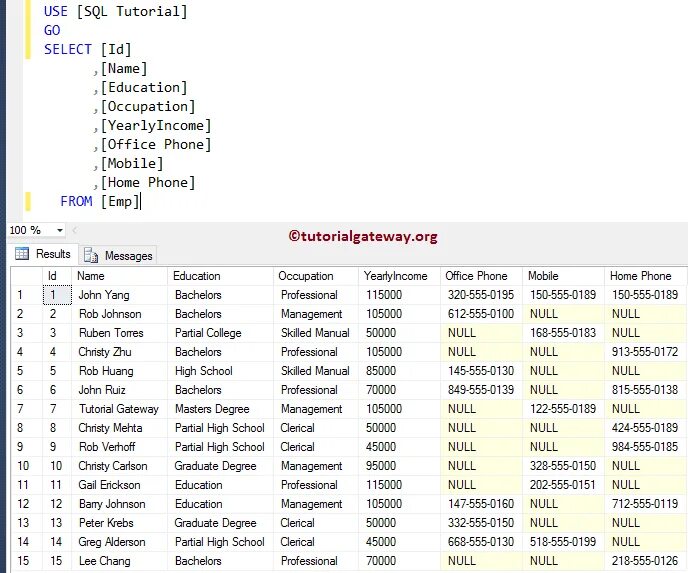Click row header number 15
The width and height of the screenshot is (688, 573).
pyautogui.click(x=27, y=561)
